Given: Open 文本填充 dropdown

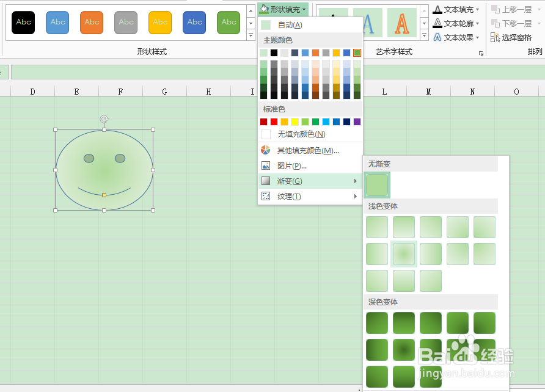Looking at the screenshot, I should (x=456, y=10).
